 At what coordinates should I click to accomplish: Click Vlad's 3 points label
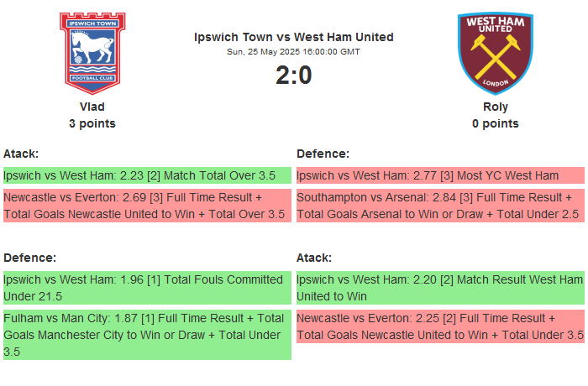pyautogui.click(x=92, y=123)
